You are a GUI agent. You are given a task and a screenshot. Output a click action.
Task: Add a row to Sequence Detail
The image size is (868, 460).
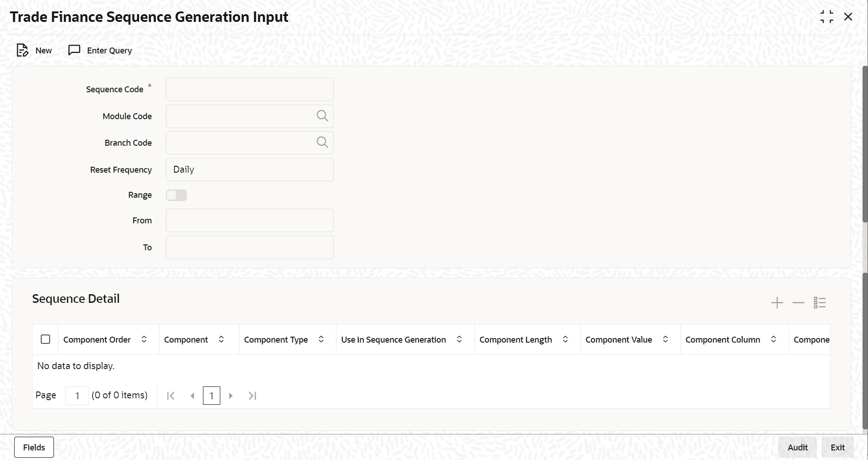777,303
